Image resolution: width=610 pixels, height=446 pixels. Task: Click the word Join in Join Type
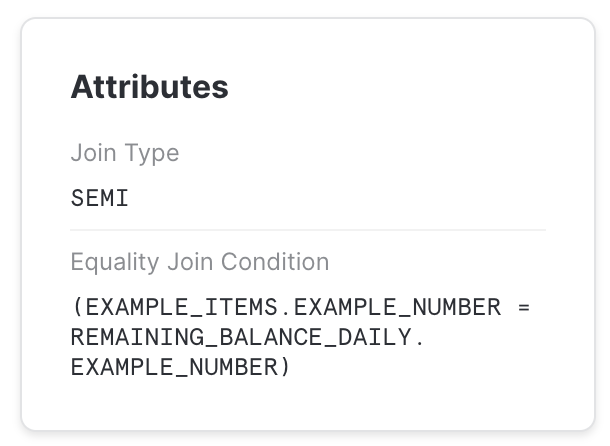[91, 153]
